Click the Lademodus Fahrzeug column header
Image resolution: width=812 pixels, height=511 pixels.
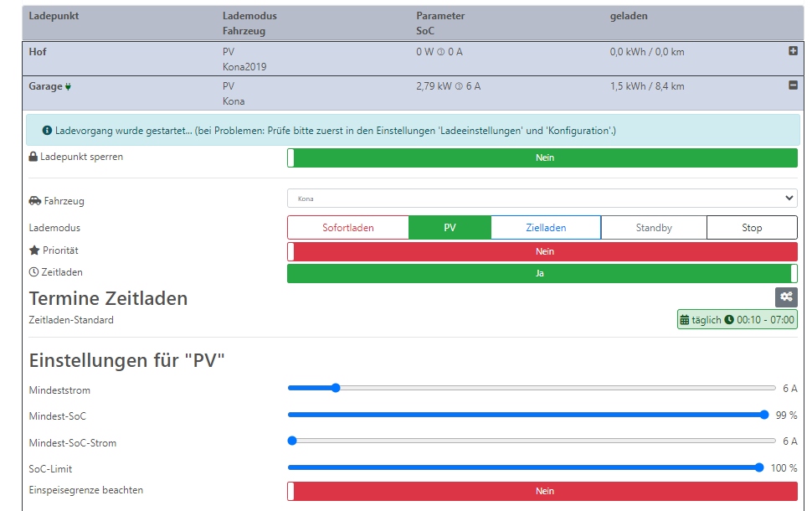(249, 23)
